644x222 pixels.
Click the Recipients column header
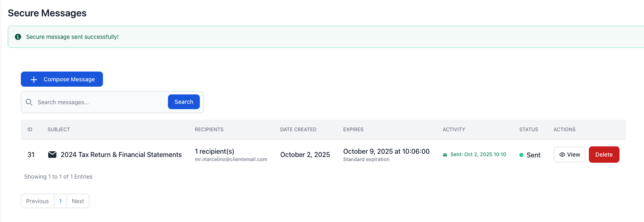209,130
